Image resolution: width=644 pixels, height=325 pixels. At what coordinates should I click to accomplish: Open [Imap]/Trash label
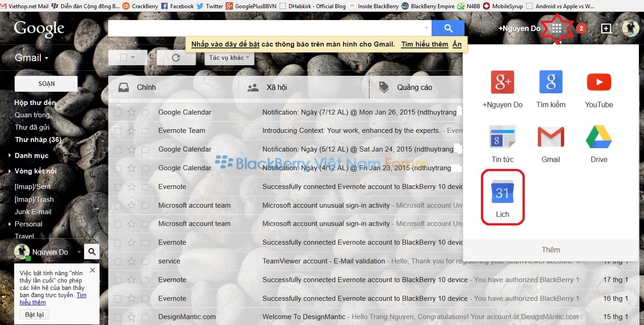(x=34, y=199)
